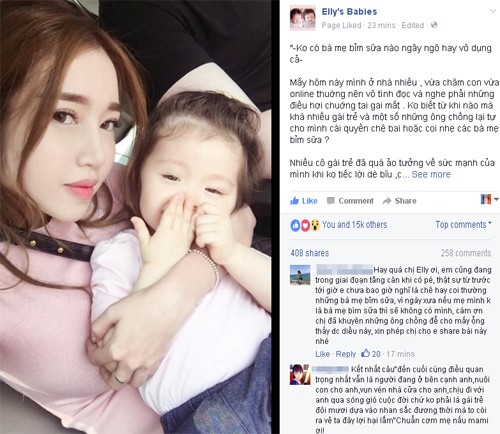
Task: Click You and 15k others reactions list
Action: click(354, 225)
